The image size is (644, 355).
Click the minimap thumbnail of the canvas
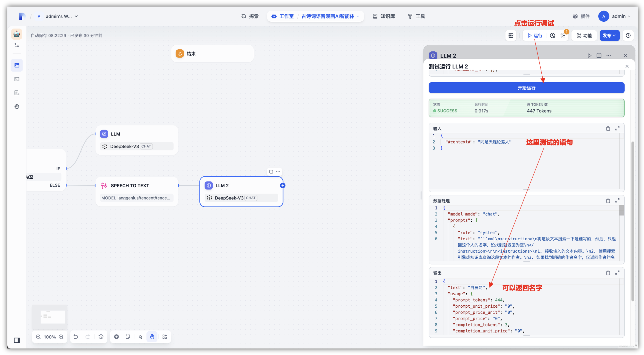click(50, 317)
